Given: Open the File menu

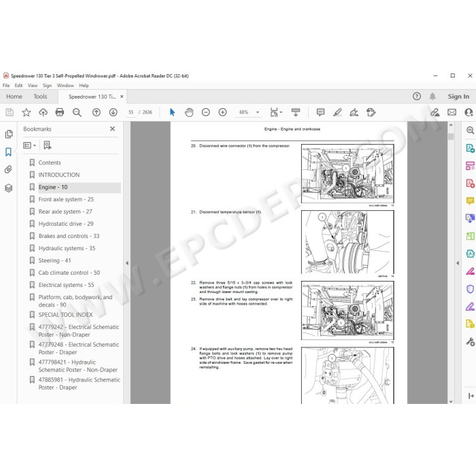Looking at the screenshot, I should tap(6, 86).
